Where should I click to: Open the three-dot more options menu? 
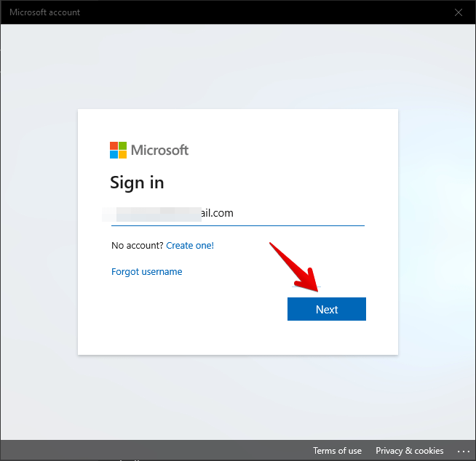463,452
